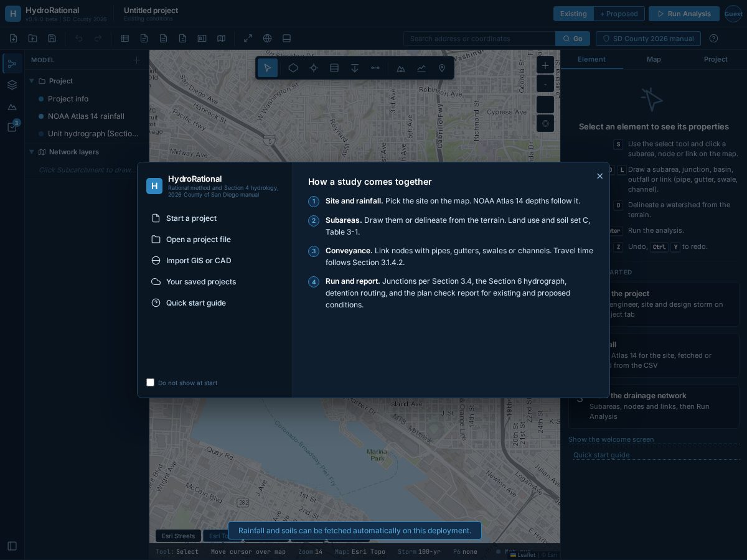
Task: Open the network model sidebar icon
Action: click(12, 63)
